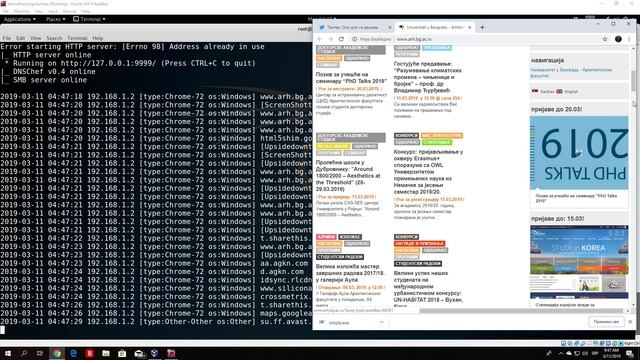
Task: Click the maps.googlea log entry
Action: [156, 313]
